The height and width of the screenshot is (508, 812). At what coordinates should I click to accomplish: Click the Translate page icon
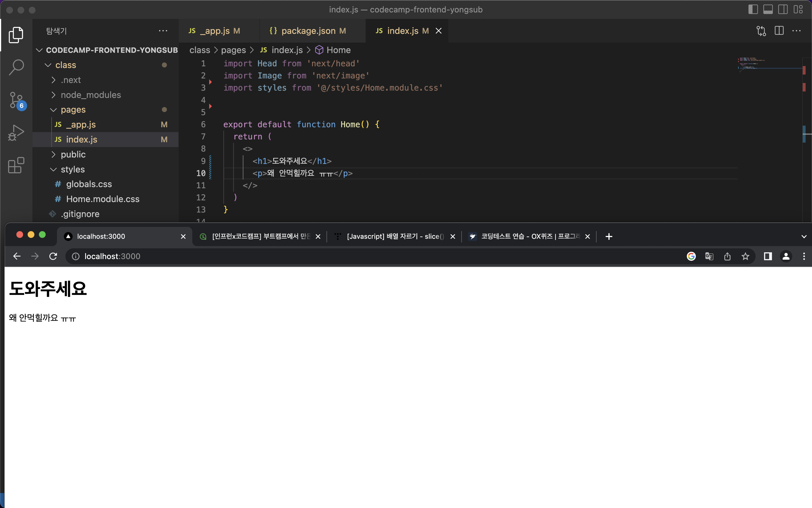[709, 256]
